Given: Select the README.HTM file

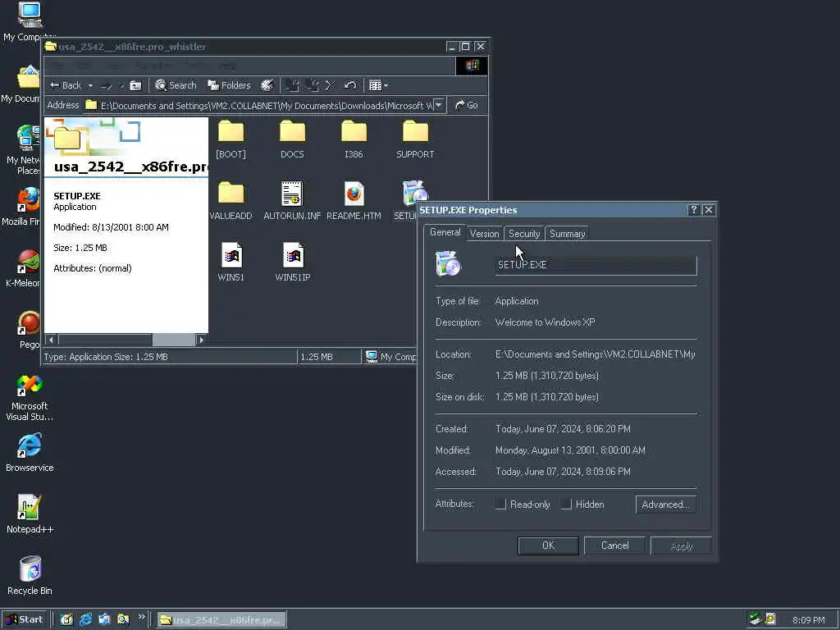Looking at the screenshot, I should click(354, 202).
